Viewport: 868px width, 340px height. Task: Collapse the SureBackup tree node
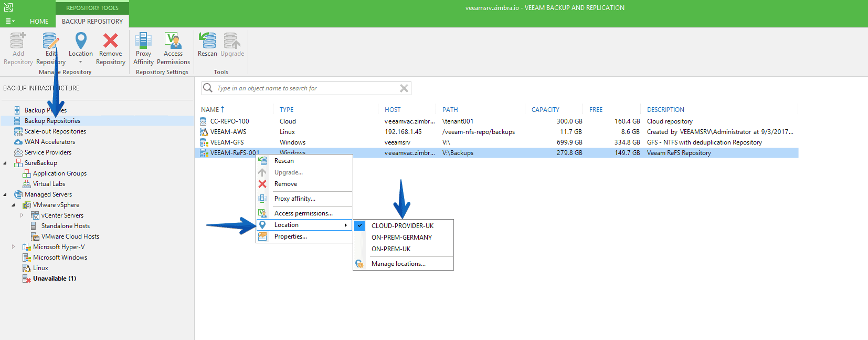[x=5, y=163]
